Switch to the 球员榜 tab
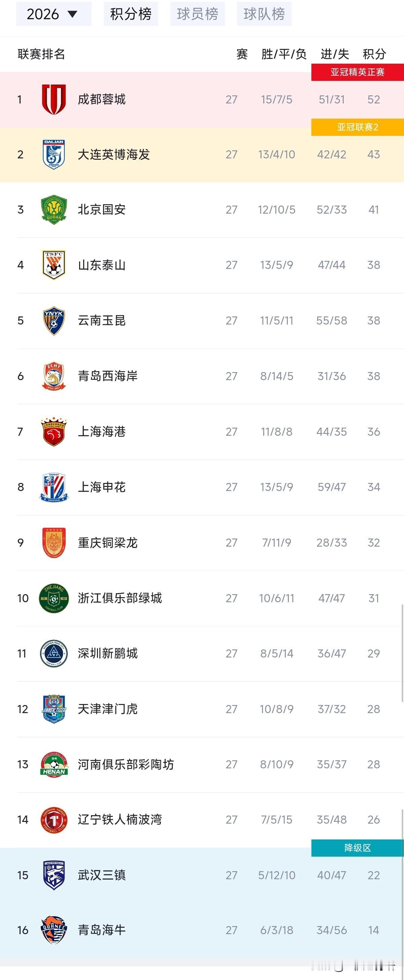Image resolution: width=404 pixels, height=980 pixels. (x=197, y=14)
